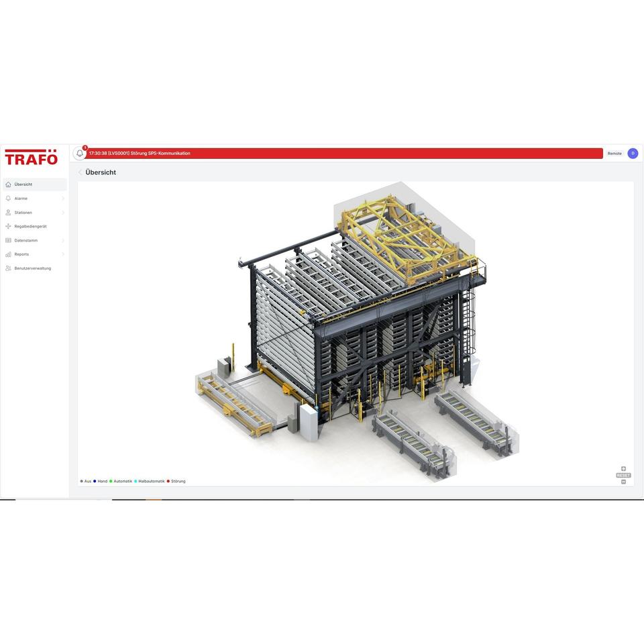The width and height of the screenshot is (644, 644).
Task: Click the table icon next to Datenstamm
Action: pos(8,240)
